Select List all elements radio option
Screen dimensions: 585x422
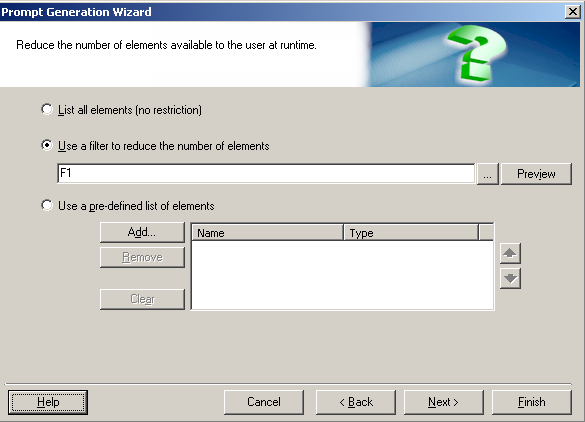point(47,110)
